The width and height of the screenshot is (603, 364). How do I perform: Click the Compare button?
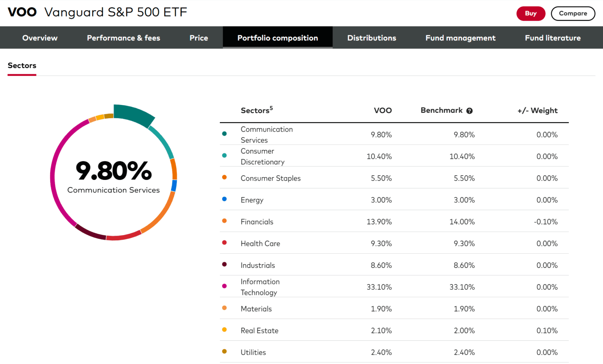click(573, 13)
